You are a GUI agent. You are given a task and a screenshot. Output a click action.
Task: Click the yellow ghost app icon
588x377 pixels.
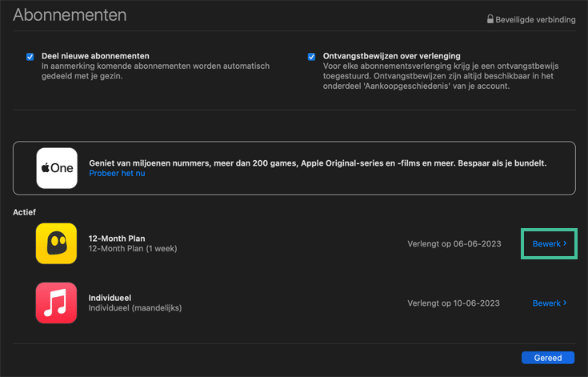coord(56,243)
